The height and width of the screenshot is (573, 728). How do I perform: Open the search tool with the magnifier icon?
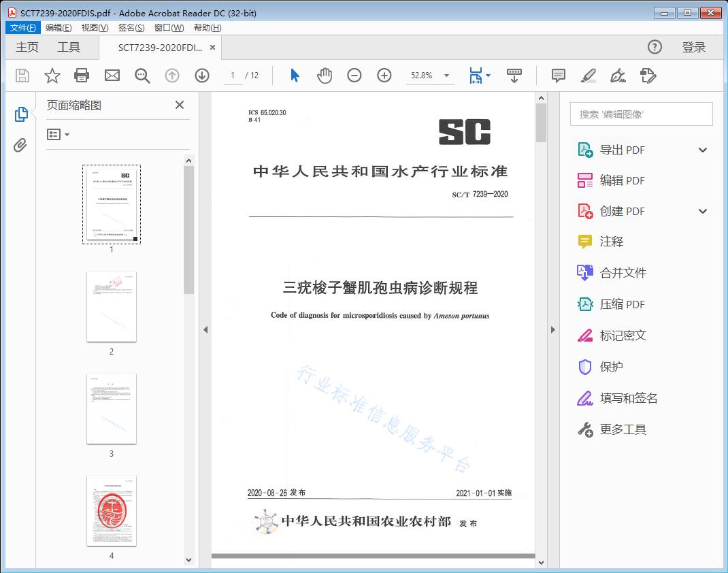tap(142, 76)
